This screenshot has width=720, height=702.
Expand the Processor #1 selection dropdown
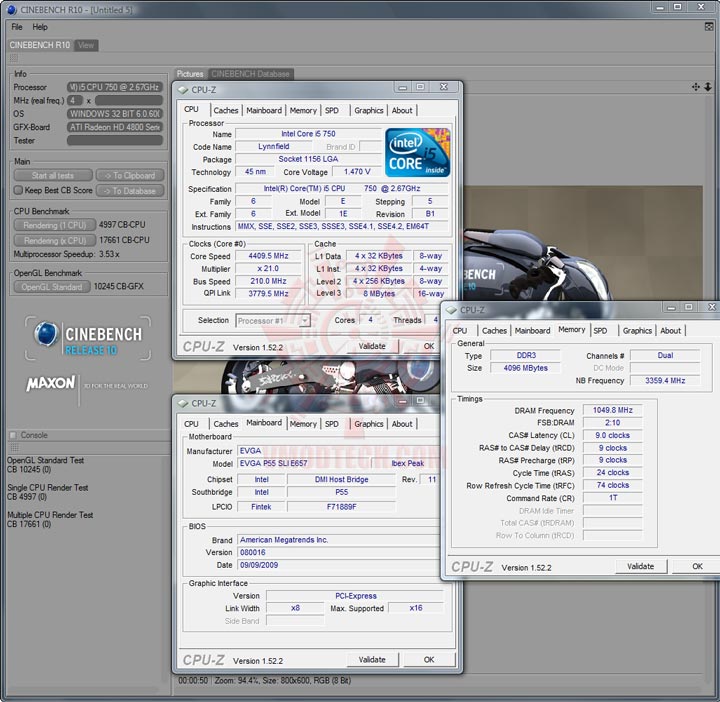(x=304, y=320)
